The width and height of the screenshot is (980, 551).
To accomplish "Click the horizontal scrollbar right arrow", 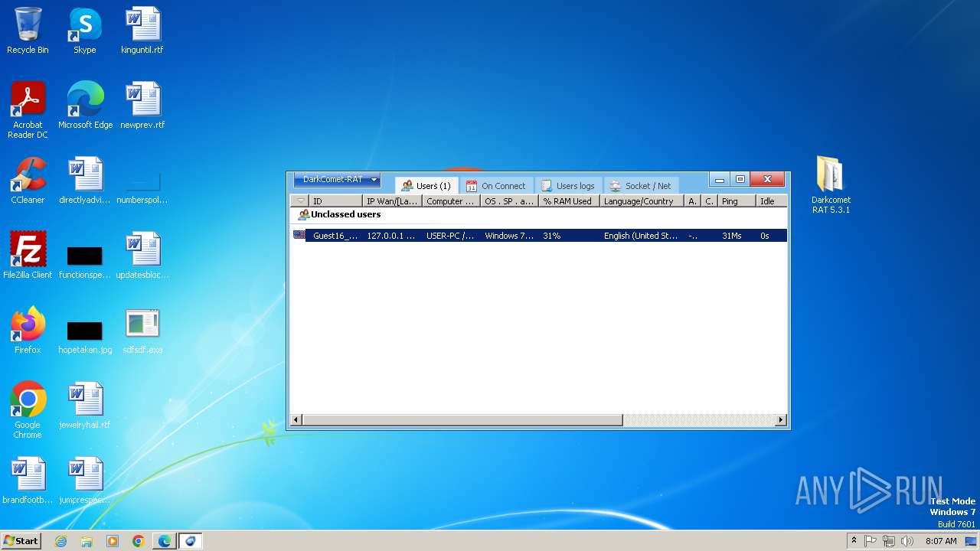I will (x=781, y=420).
